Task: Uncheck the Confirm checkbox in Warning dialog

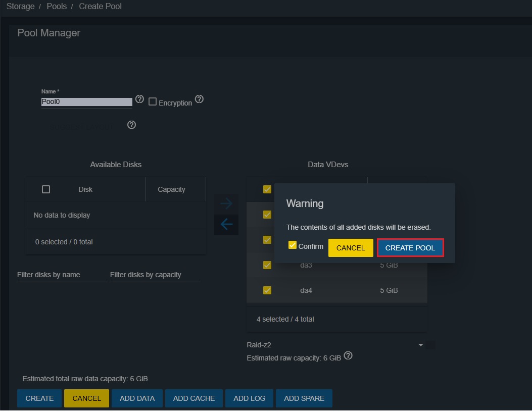Action: click(292, 245)
